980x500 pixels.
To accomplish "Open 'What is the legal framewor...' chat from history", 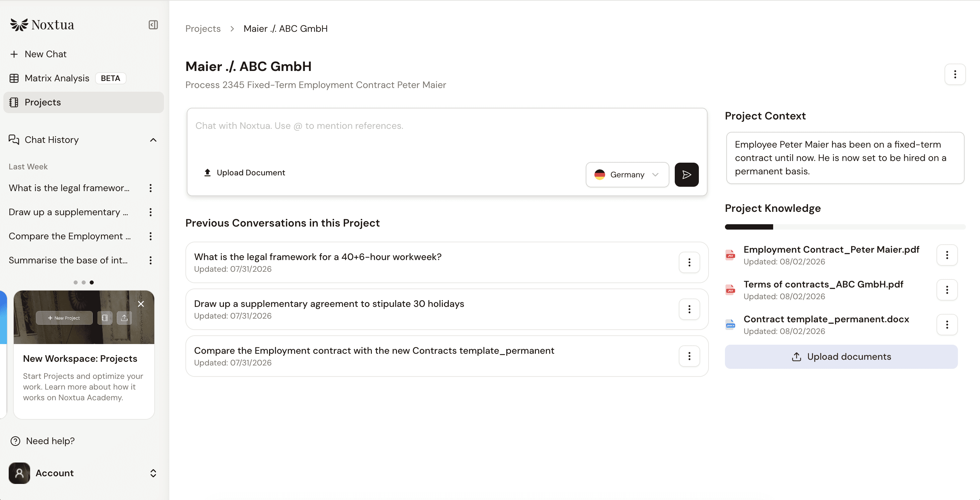I will click(x=69, y=188).
